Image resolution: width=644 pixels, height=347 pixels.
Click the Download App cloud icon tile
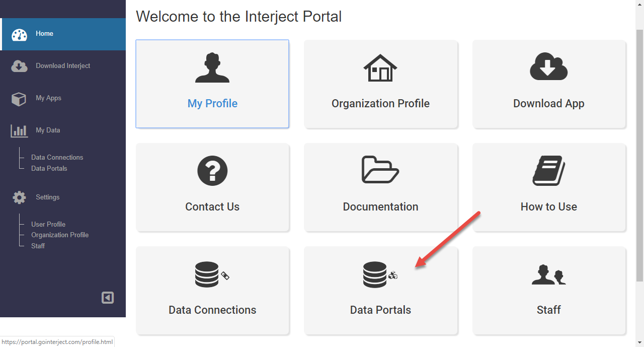click(x=549, y=84)
